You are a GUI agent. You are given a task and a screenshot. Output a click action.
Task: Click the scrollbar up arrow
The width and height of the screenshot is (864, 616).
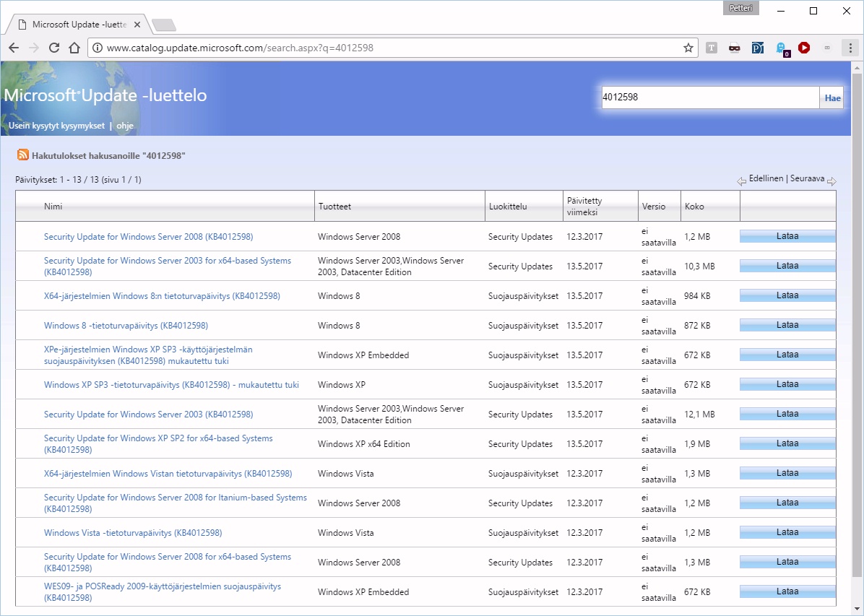pos(857,68)
